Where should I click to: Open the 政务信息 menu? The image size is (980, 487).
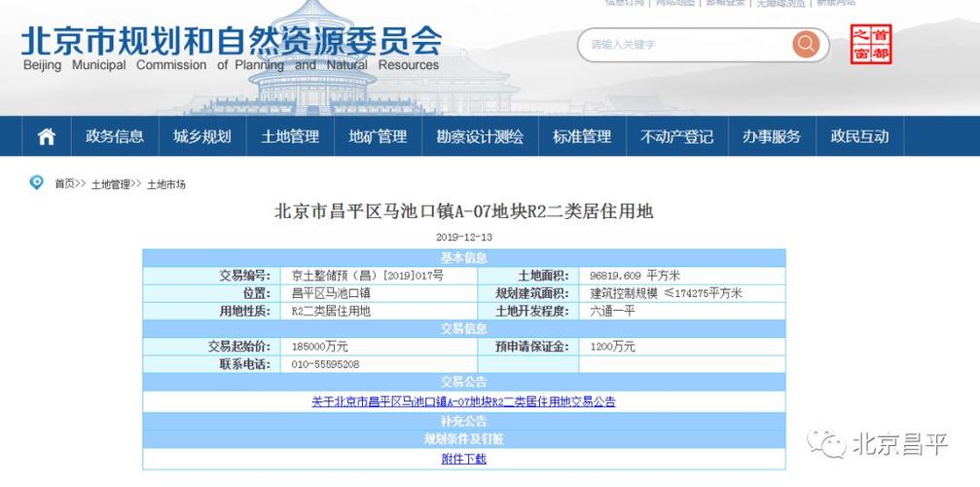click(115, 136)
